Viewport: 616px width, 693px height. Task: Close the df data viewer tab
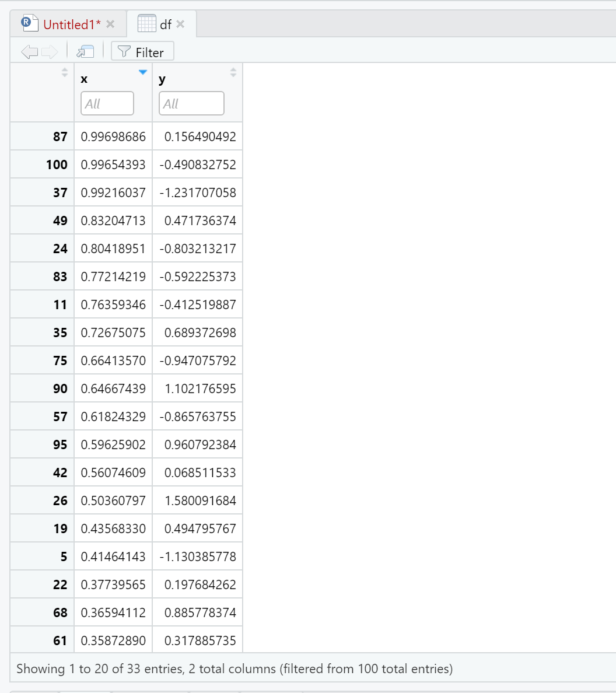[180, 24]
